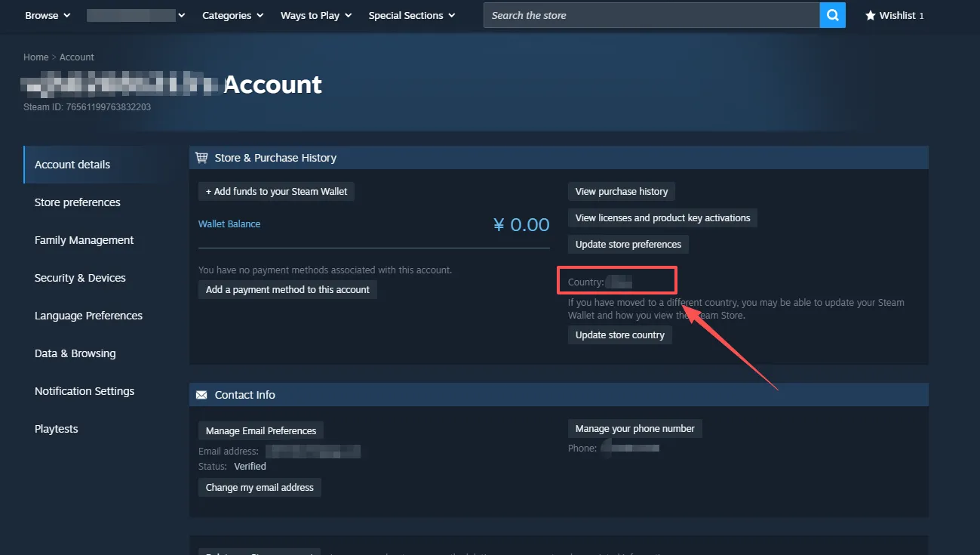The height and width of the screenshot is (555, 980).
Task: Go to Home breadcrumb link
Action: pyautogui.click(x=35, y=57)
